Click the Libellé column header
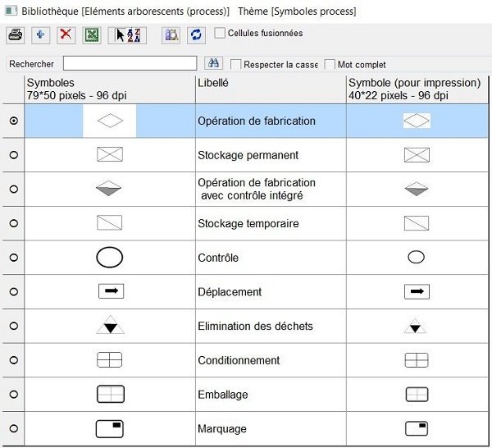The height and width of the screenshot is (448, 492). [x=271, y=89]
